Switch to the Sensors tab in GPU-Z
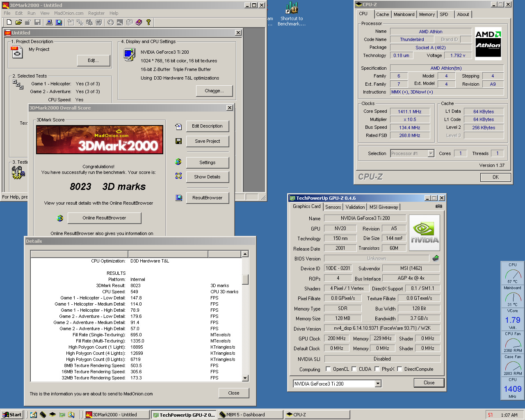The width and height of the screenshot is (525, 420). pyautogui.click(x=333, y=207)
